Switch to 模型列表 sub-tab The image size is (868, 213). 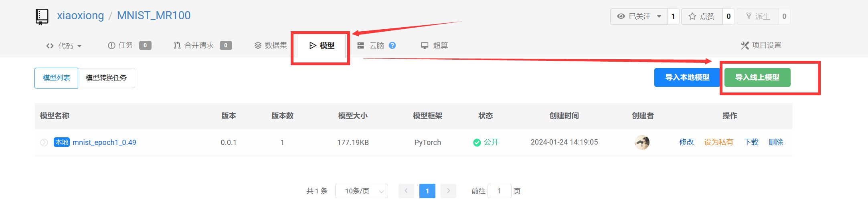[57, 78]
